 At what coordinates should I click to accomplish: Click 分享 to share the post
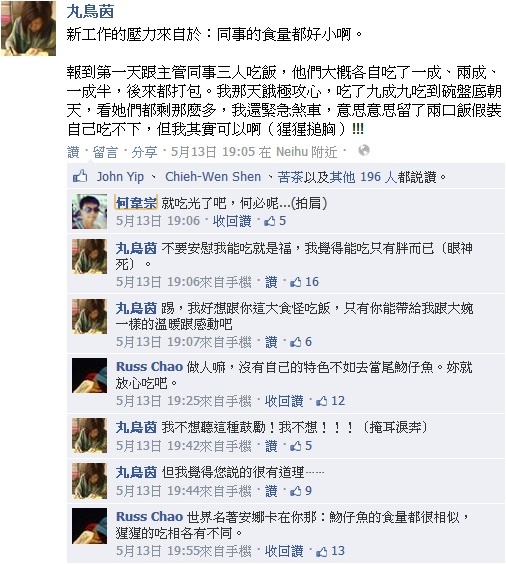(x=144, y=152)
